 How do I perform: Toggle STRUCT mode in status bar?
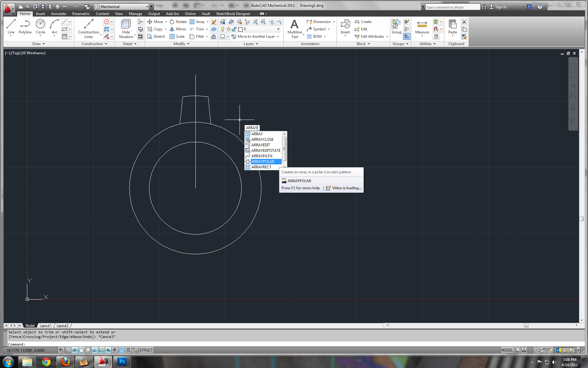146,350
